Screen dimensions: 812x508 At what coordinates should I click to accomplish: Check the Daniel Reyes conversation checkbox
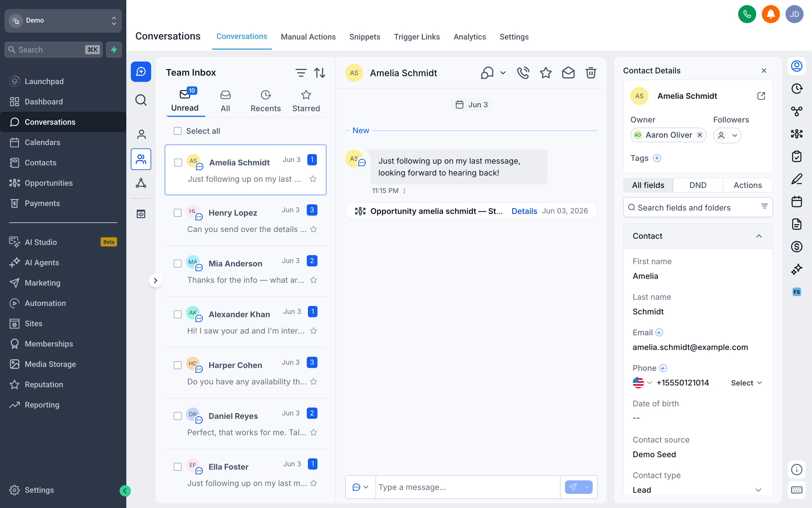click(178, 416)
